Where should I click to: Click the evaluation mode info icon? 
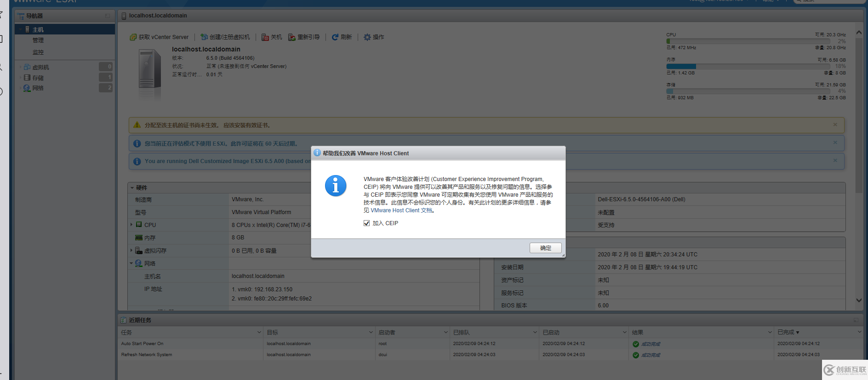tap(137, 143)
